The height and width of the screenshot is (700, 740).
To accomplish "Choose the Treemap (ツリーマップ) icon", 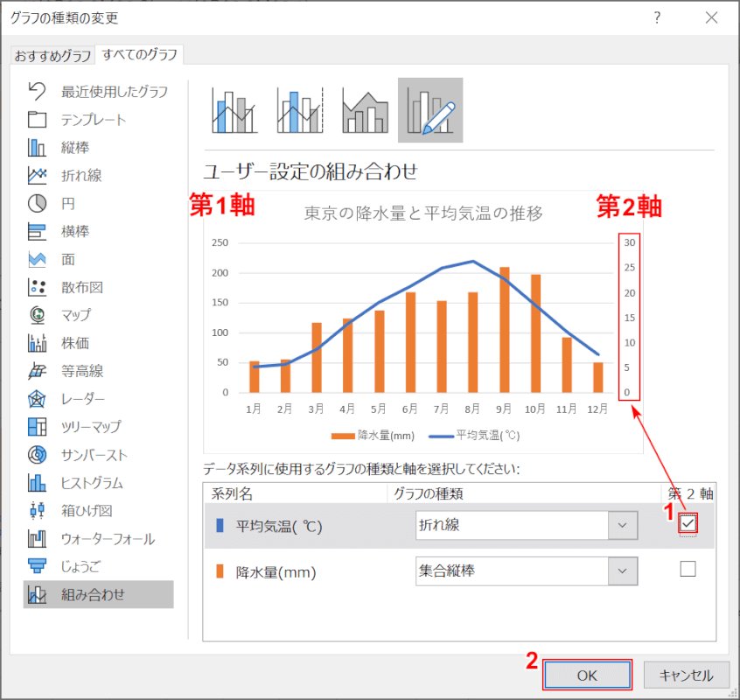I will point(37,427).
